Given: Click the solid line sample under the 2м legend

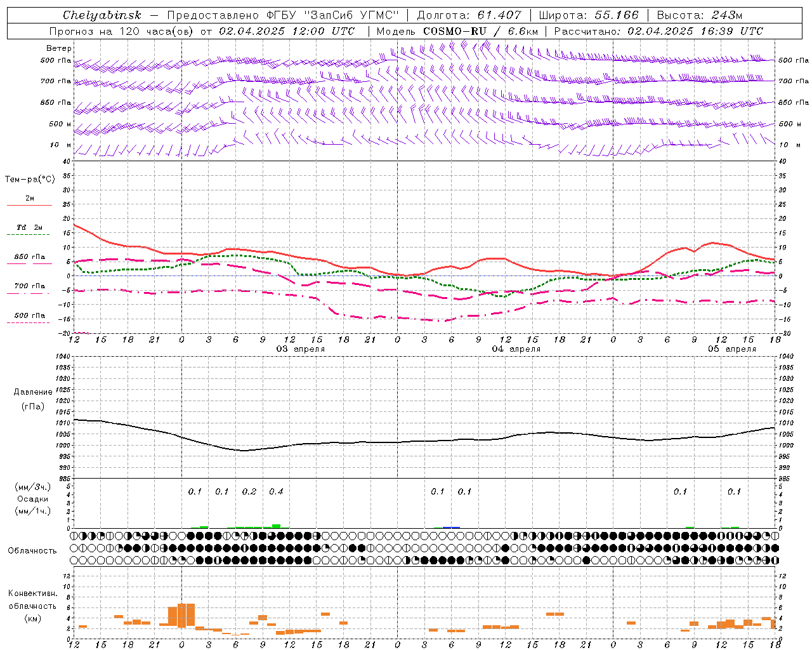Looking at the screenshot, I should pos(29,205).
